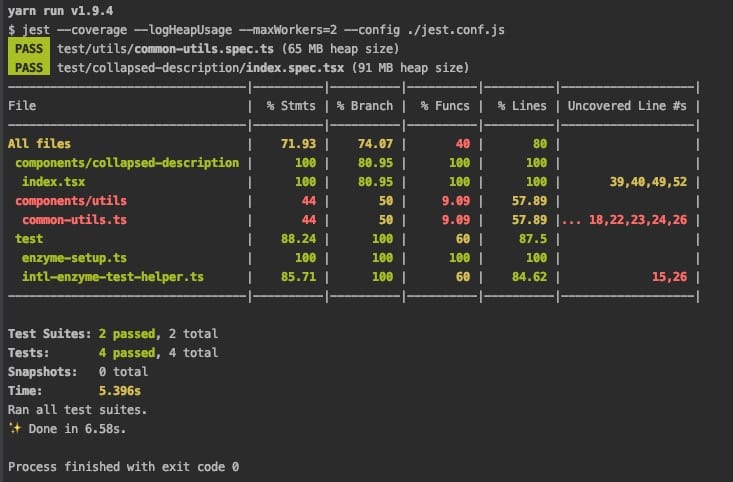Click the ./jest.conf.js config path
The height and width of the screenshot is (482, 733).
456,30
